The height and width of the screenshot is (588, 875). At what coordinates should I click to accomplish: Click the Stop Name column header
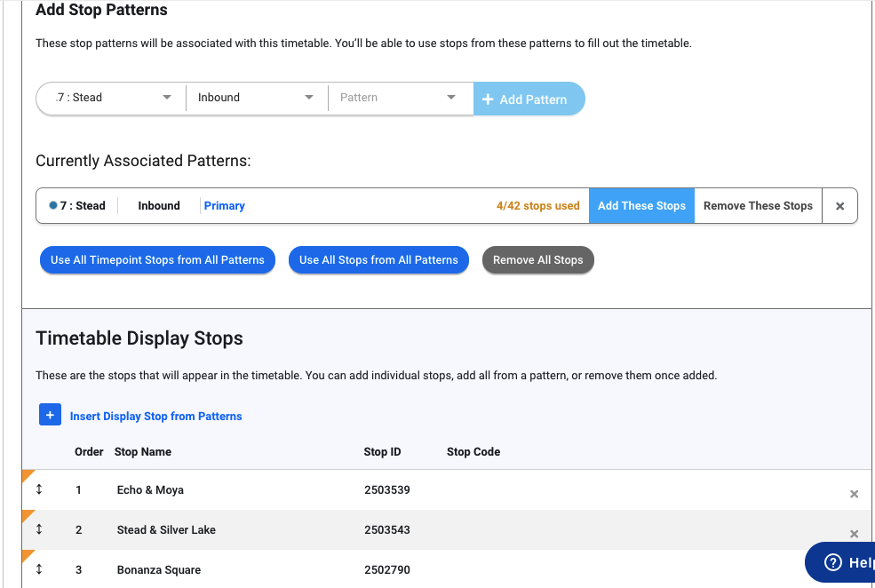pos(143,452)
